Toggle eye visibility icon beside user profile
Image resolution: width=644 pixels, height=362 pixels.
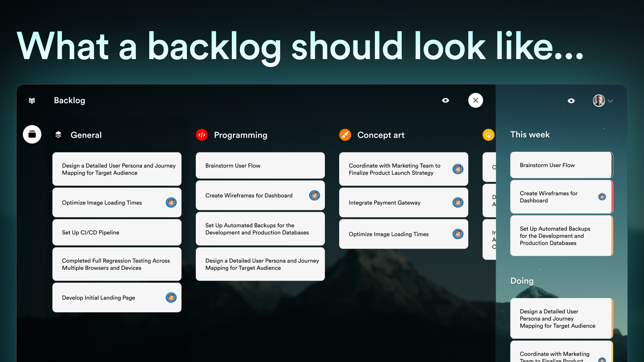tap(571, 101)
